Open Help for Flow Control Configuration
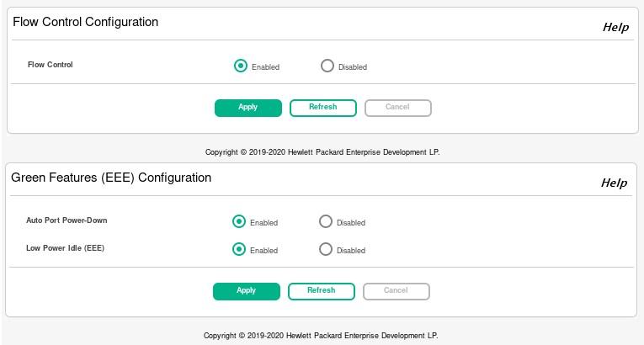 (x=615, y=27)
